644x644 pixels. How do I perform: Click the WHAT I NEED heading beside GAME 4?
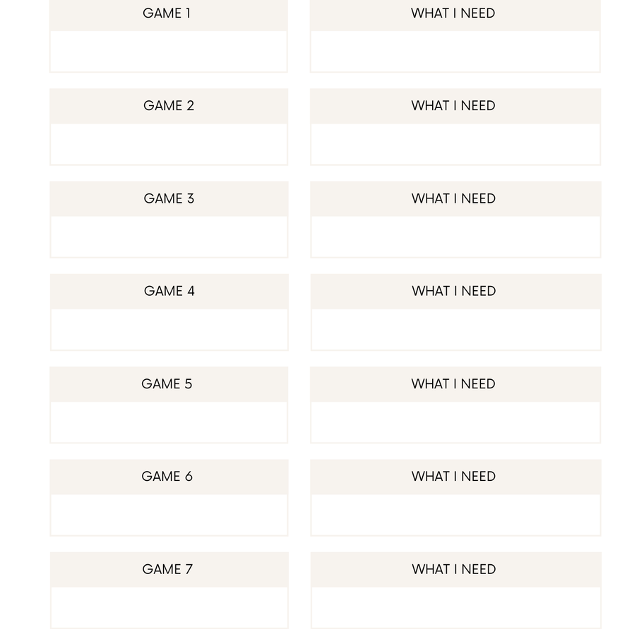coord(454,291)
